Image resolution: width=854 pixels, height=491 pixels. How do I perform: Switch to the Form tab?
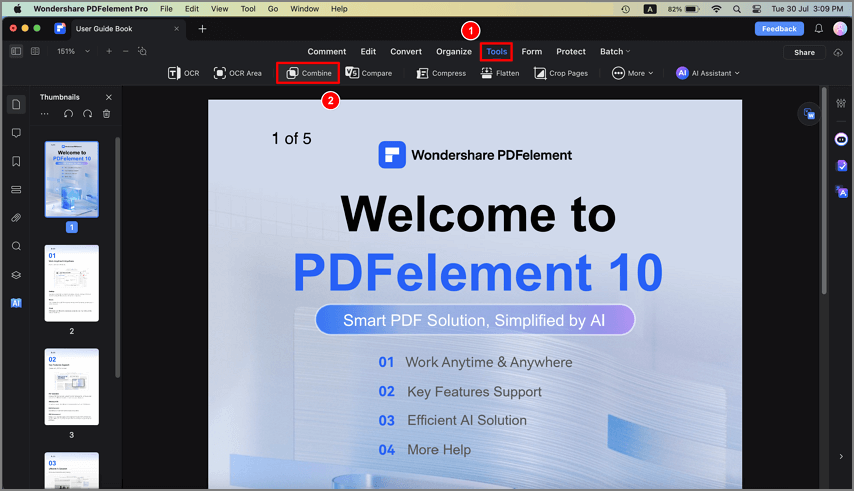(x=532, y=51)
